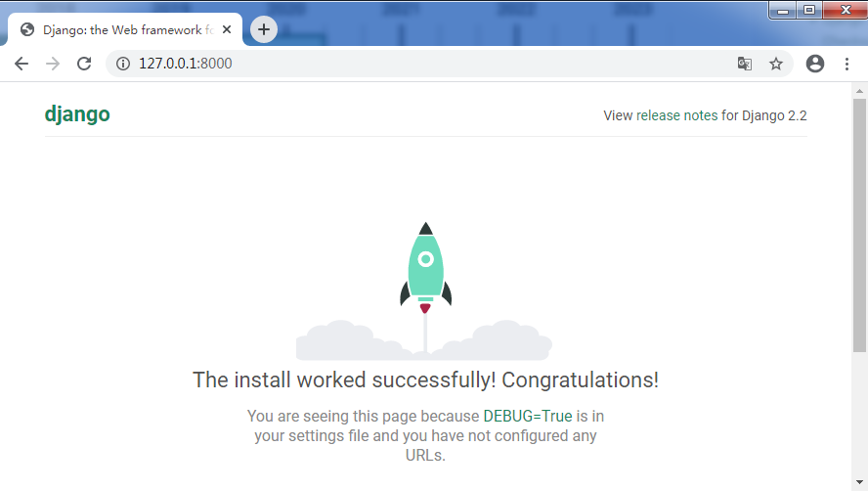The image size is (868, 491).
Task: Click the scrollbar down arrow
Action: tap(859, 483)
